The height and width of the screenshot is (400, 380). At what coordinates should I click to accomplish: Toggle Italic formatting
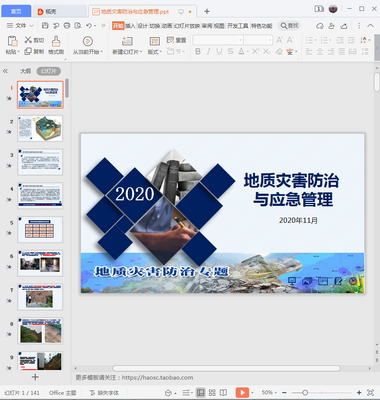pyautogui.click(x=209, y=52)
